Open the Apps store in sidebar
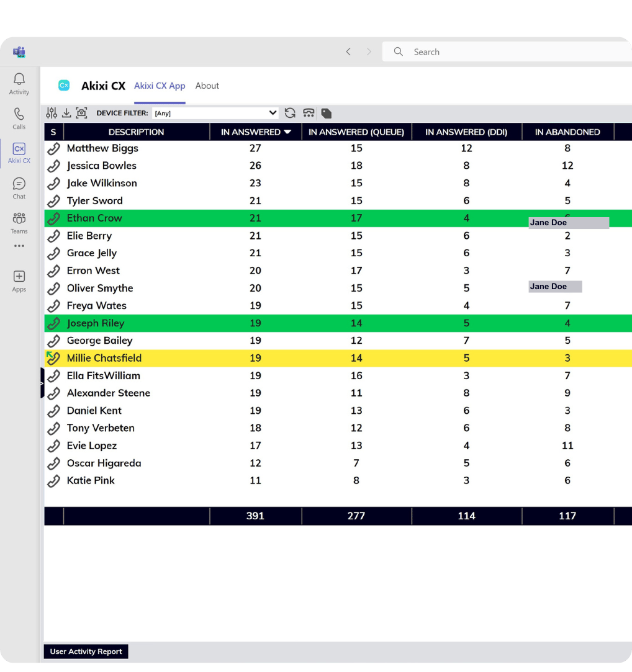Image resolution: width=632 pixels, height=672 pixels. tap(19, 280)
